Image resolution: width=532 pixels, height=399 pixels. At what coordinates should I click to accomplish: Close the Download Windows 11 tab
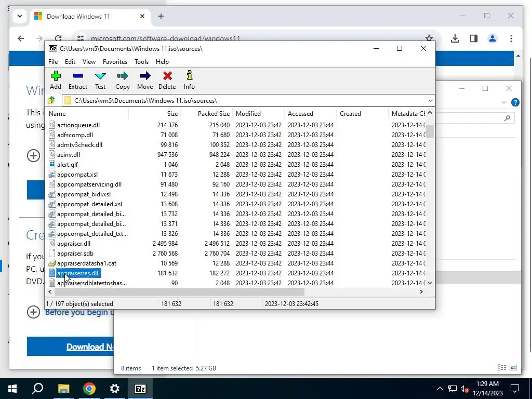coord(142,16)
